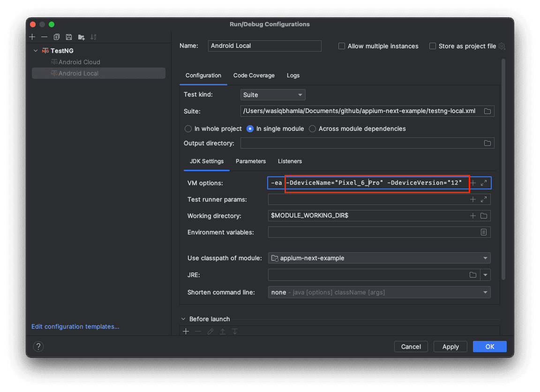Browse for the suite file
Viewport: 540px width, 392px height.
point(487,111)
